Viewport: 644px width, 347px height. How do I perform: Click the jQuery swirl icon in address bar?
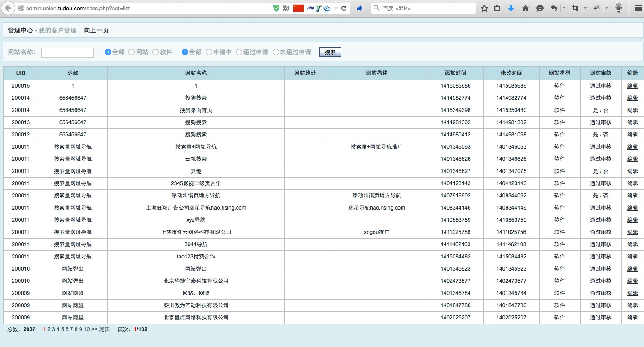pos(327,8)
